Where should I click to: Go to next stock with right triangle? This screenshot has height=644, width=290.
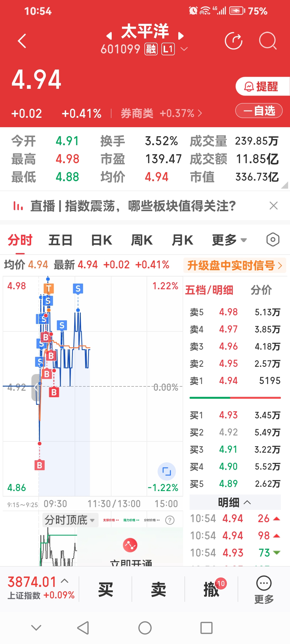click(x=181, y=36)
